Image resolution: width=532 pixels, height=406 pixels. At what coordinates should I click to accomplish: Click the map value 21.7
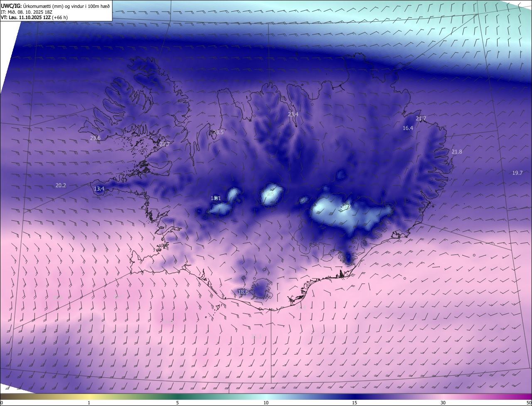point(421,118)
